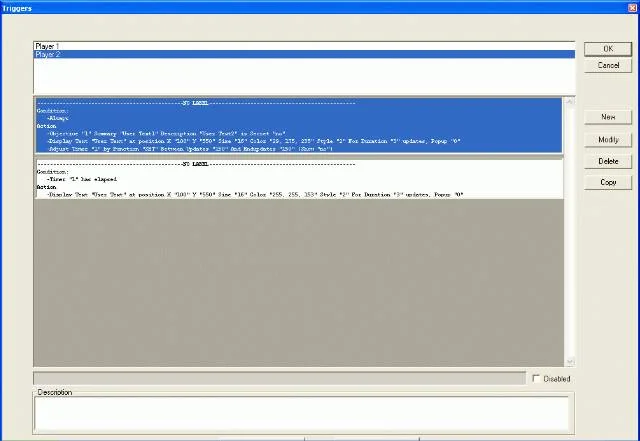
Task: Close the Triggers dialog window
Action: click(x=632, y=8)
